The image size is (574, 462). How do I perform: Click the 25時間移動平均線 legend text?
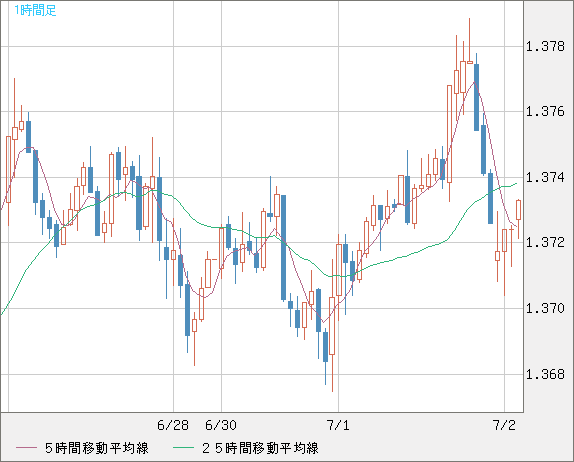click(260, 448)
